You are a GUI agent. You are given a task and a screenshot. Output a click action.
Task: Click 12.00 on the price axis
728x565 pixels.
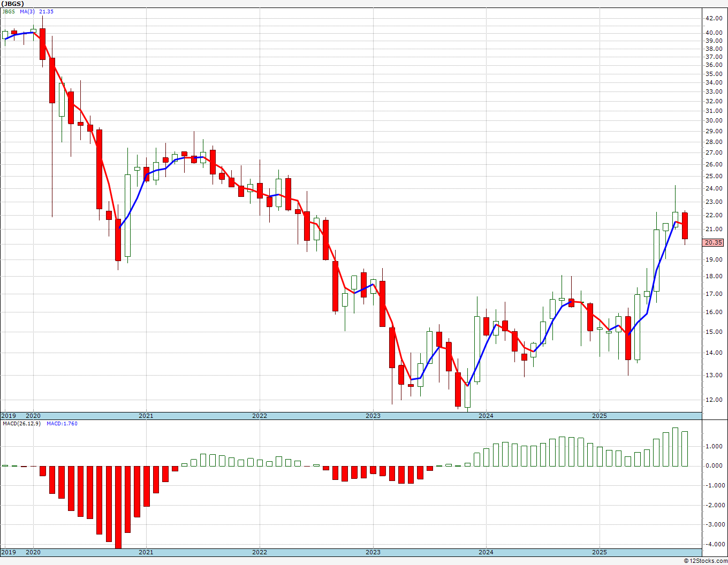click(714, 400)
